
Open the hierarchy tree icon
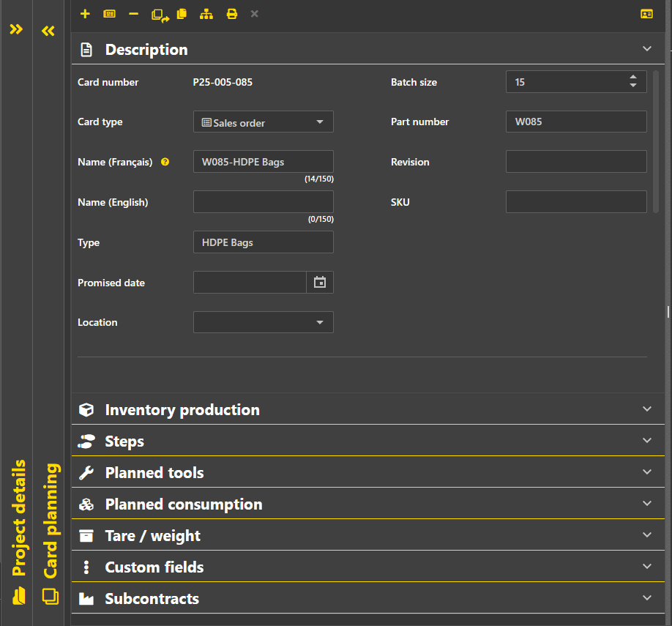point(206,14)
